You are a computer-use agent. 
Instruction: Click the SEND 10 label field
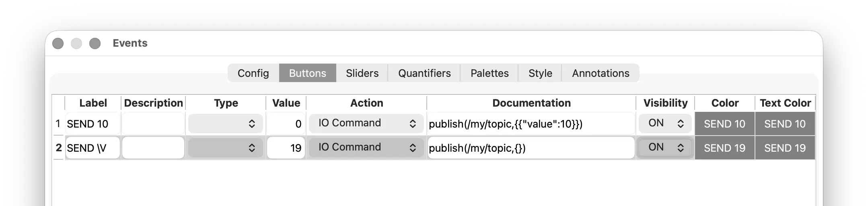[x=93, y=124]
